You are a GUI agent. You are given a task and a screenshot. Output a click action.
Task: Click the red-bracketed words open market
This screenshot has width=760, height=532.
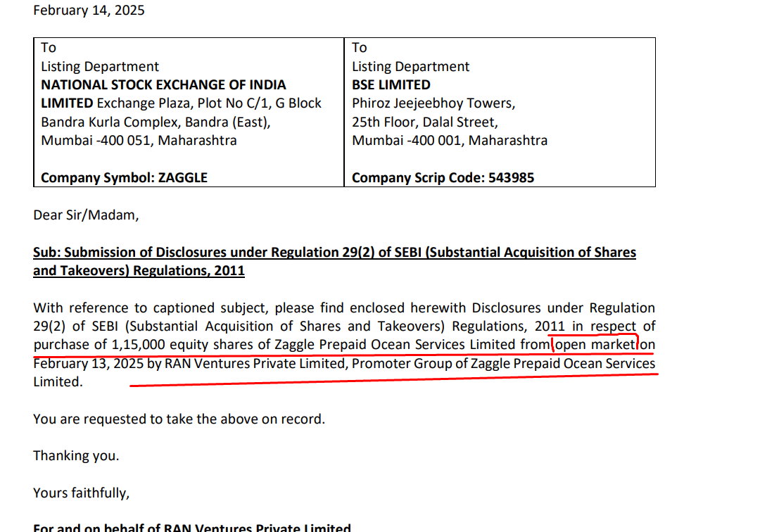[595, 345]
